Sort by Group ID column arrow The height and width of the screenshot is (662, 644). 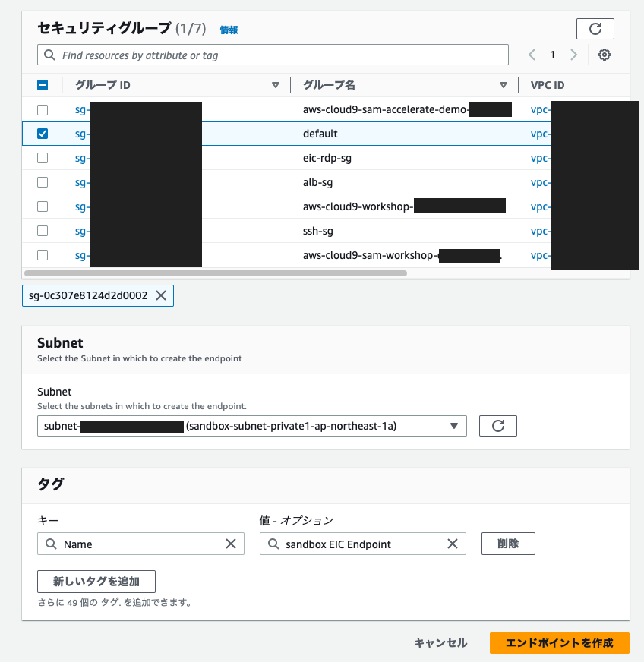tap(276, 85)
